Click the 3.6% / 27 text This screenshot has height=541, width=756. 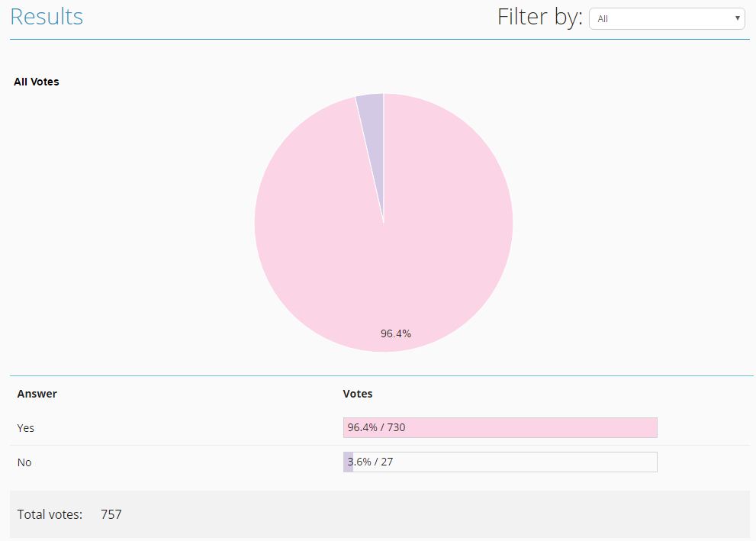(372, 462)
